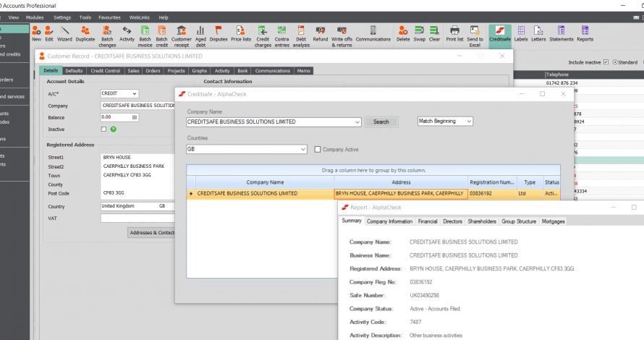
Task: Click the Street1 BRYN HOUSE field
Action: 137,157
